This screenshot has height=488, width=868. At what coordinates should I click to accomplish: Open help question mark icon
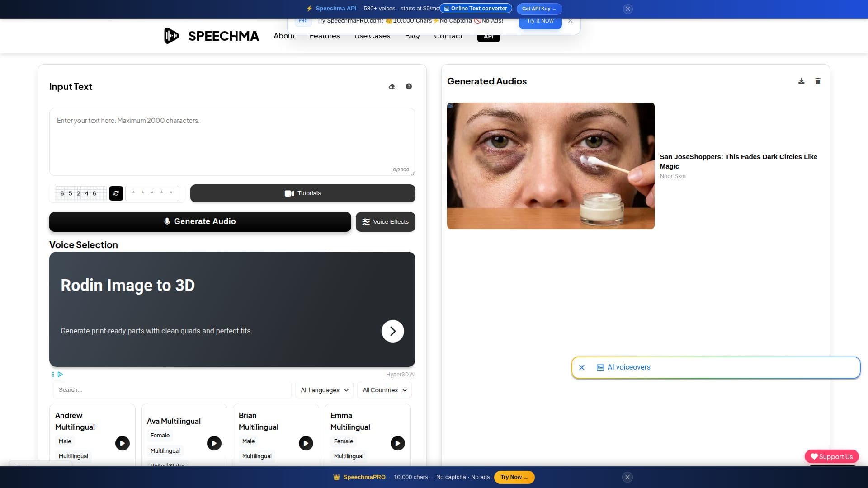[409, 87]
